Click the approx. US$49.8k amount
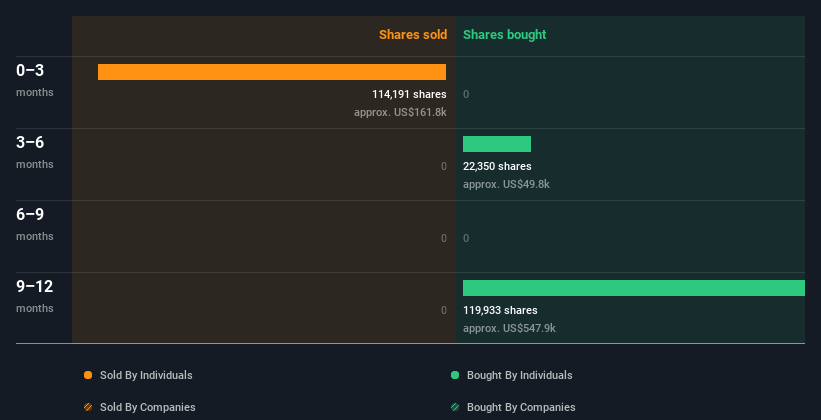Screen dimensions: 821x420 (506, 184)
